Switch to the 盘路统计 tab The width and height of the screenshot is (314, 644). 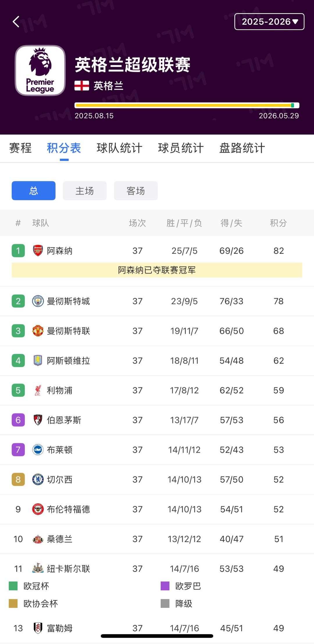(x=242, y=148)
